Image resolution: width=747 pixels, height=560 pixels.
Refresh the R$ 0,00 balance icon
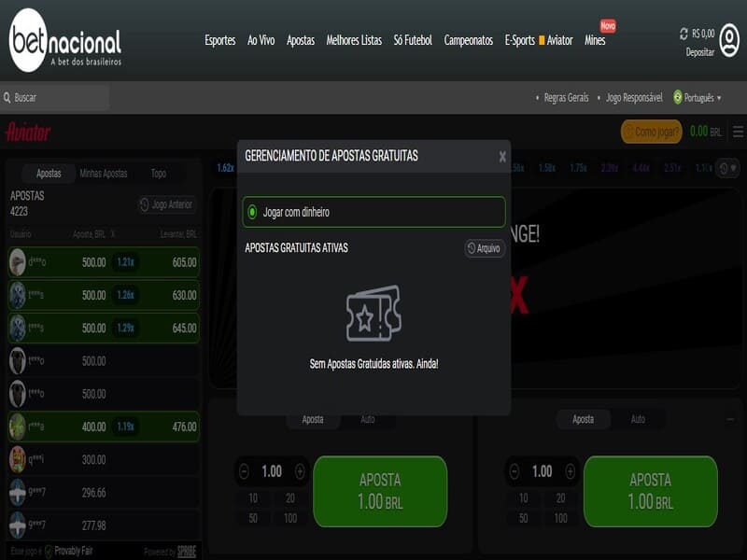(684, 34)
